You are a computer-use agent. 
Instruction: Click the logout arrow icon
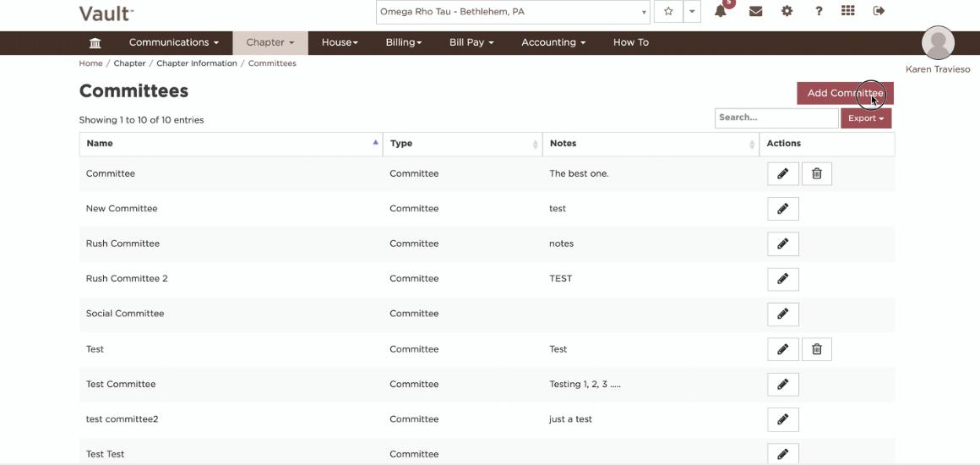pyautogui.click(x=879, y=11)
